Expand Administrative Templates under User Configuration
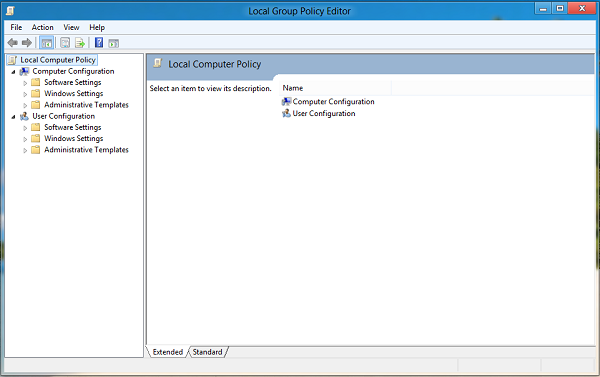The image size is (600, 377). point(25,150)
